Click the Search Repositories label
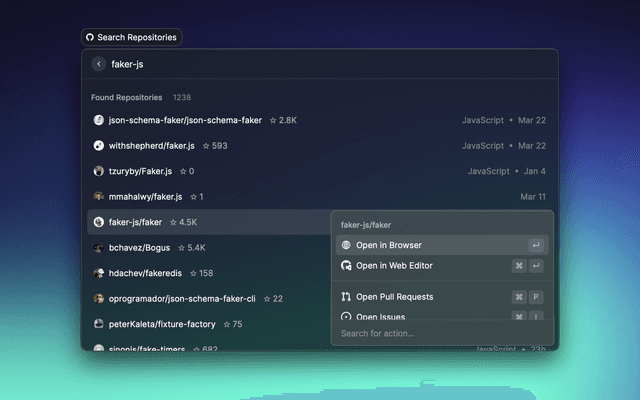The width and height of the screenshot is (640, 400). click(x=137, y=37)
